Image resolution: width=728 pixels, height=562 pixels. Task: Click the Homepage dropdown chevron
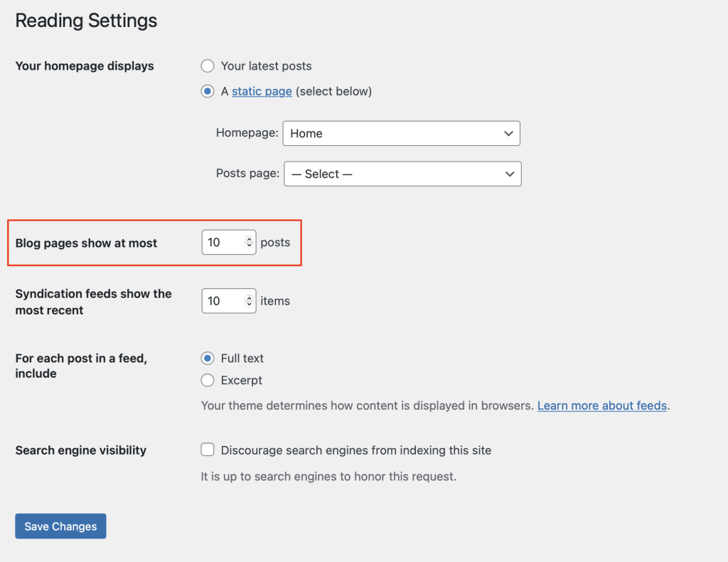(508, 133)
